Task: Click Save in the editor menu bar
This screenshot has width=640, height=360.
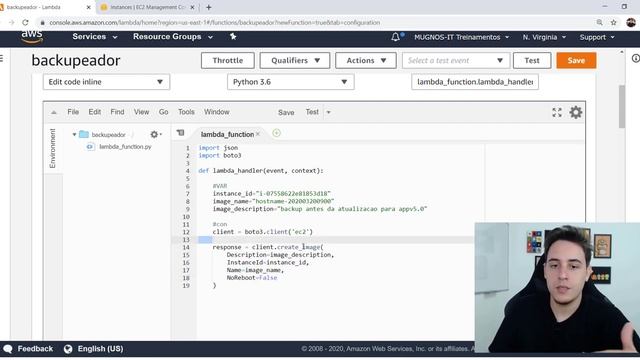Action: point(286,112)
